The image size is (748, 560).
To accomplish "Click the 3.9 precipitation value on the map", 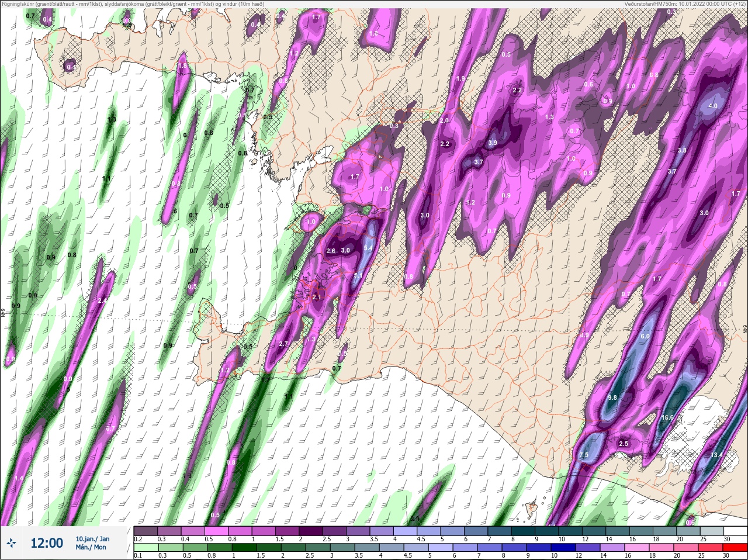I will [493, 143].
